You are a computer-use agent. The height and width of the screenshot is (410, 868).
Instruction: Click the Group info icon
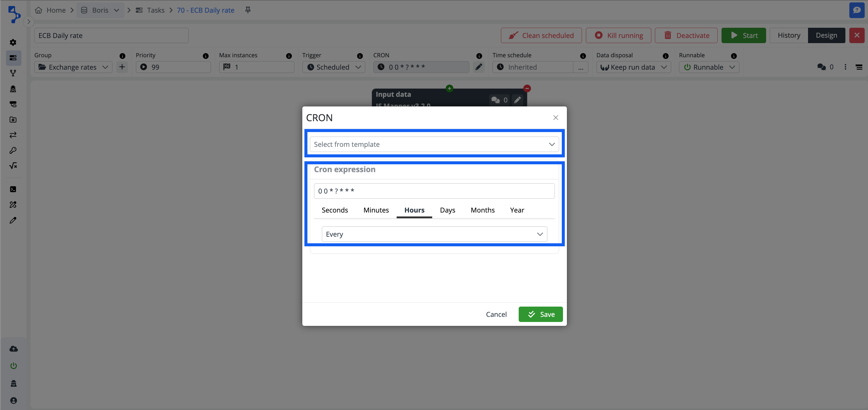(122, 56)
